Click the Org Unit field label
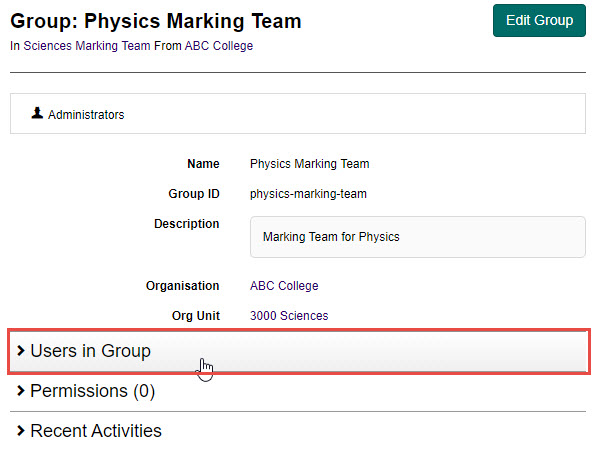Screen dimensions: 600x456 coord(195,316)
